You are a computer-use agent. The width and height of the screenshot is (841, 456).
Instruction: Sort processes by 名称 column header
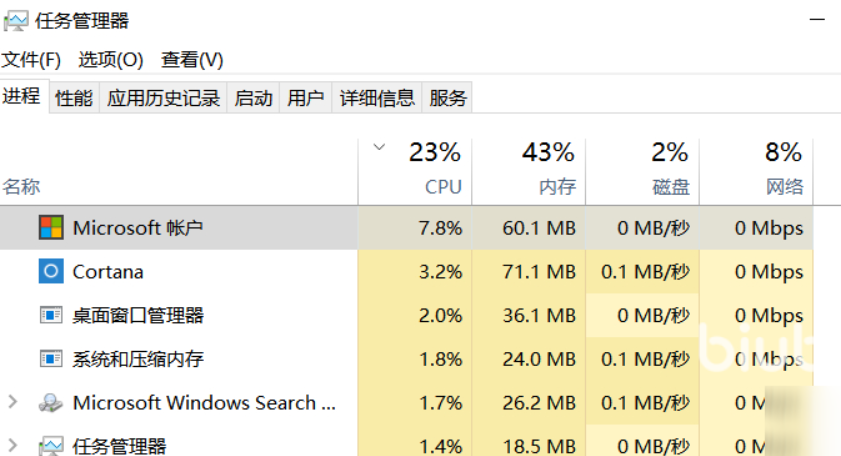click(22, 186)
